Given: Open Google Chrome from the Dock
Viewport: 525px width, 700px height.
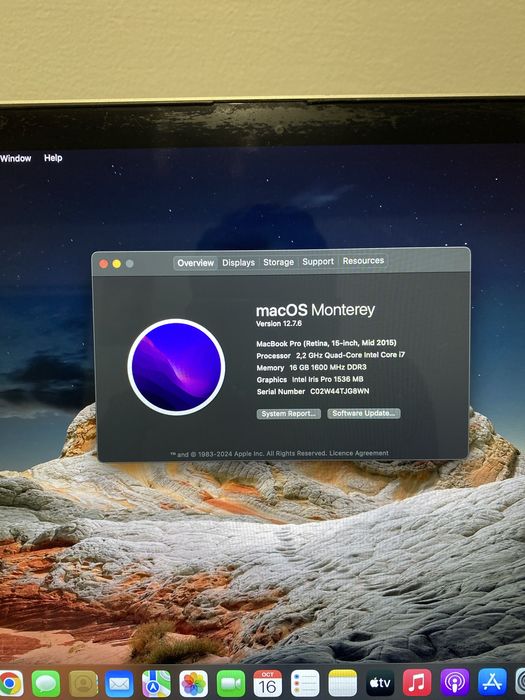Looking at the screenshot, I should click(x=11, y=683).
